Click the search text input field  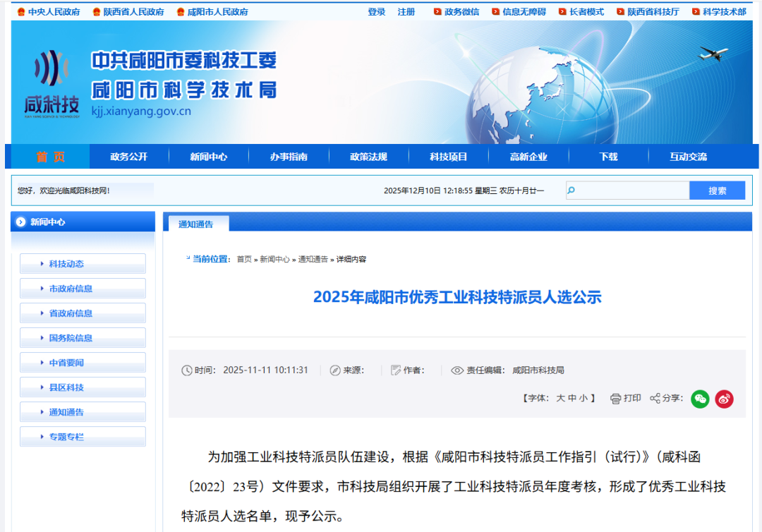coord(631,191)
